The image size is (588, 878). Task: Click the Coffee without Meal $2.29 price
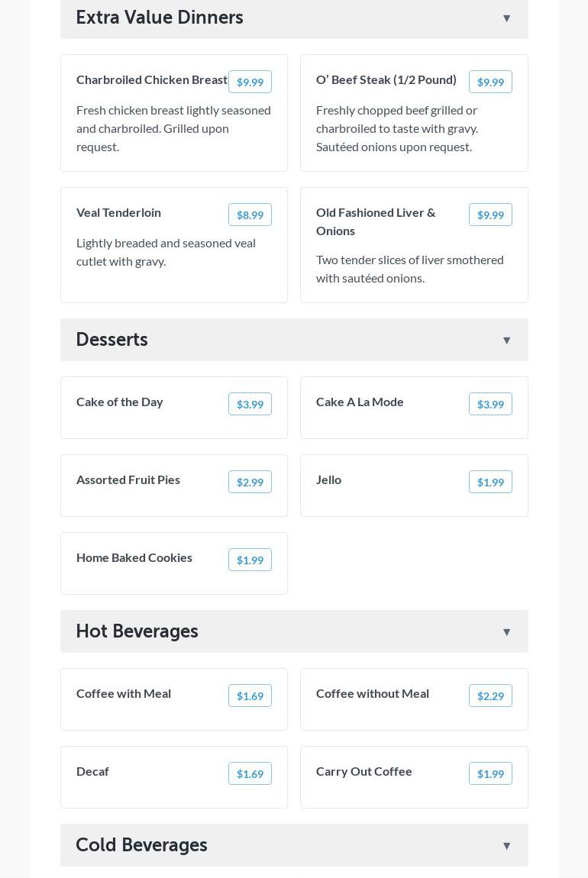pyautogui.click(x=490, y=696)
